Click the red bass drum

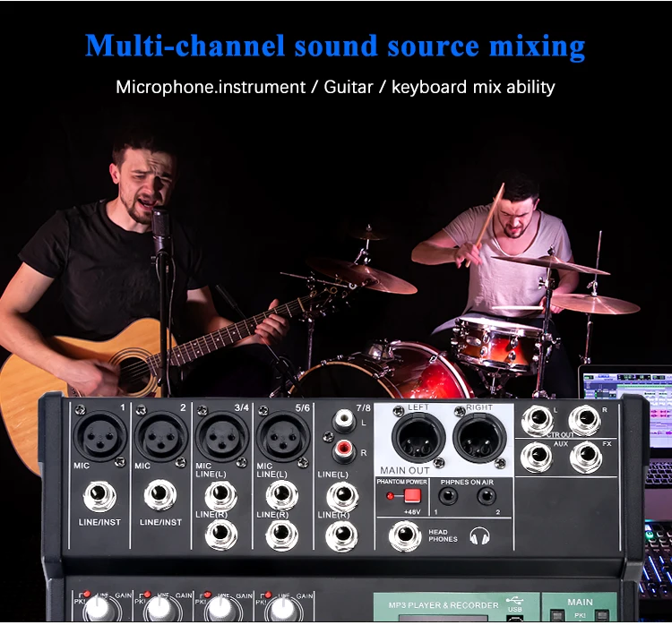pos(382,371)
